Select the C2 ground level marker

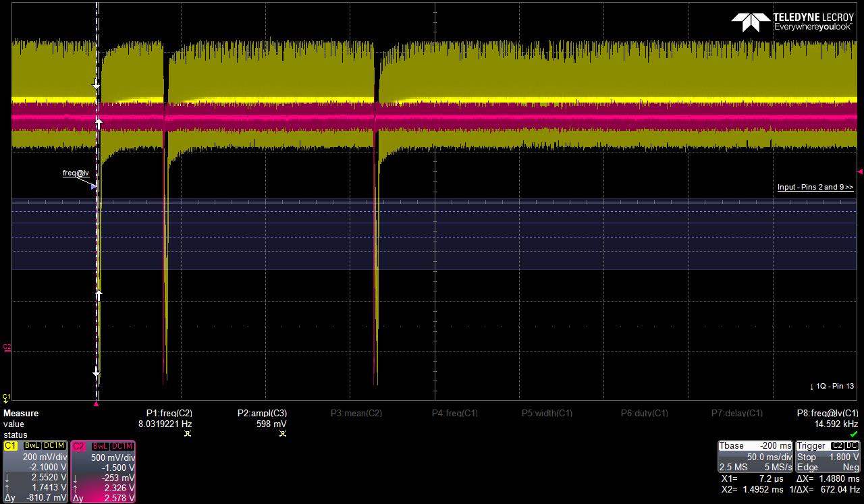point(7,347)
